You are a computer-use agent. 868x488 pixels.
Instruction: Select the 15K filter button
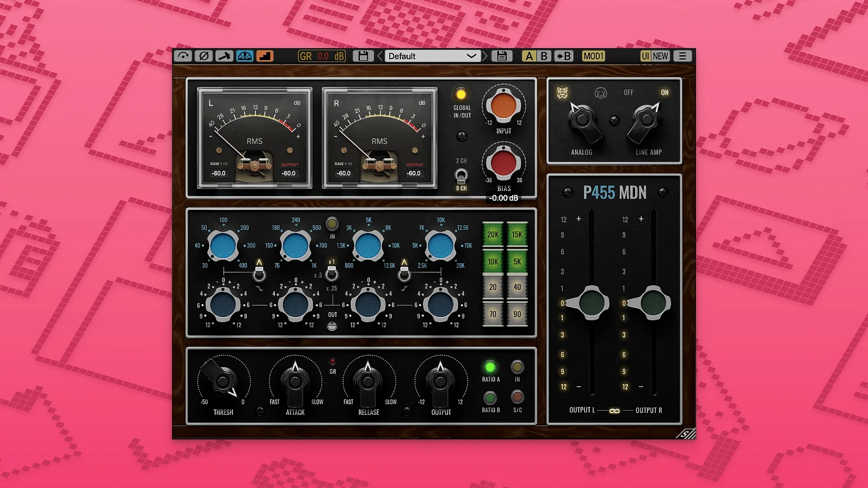tap(517, 235)
